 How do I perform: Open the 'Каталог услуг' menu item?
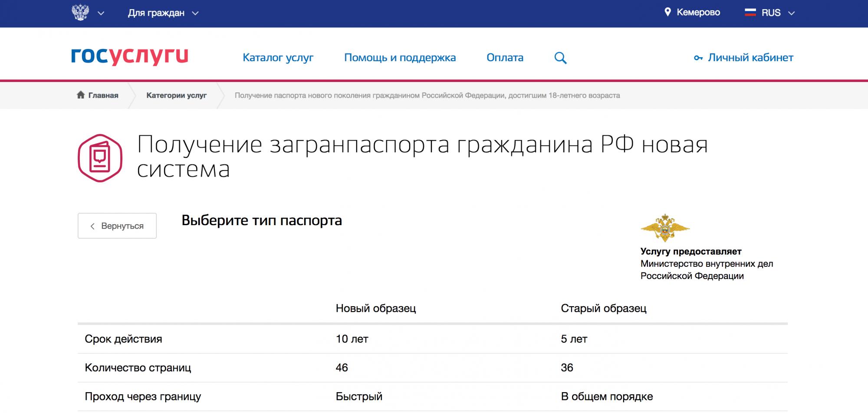tap(278, 58)
